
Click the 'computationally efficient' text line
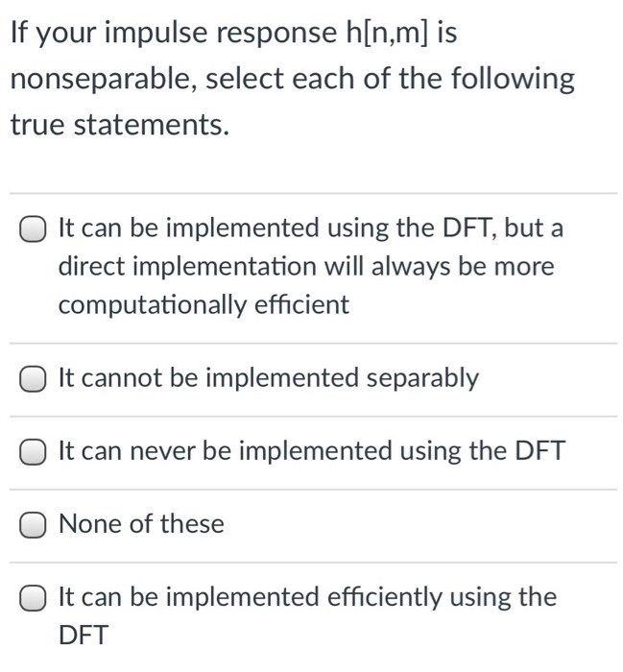click(204, 305)
